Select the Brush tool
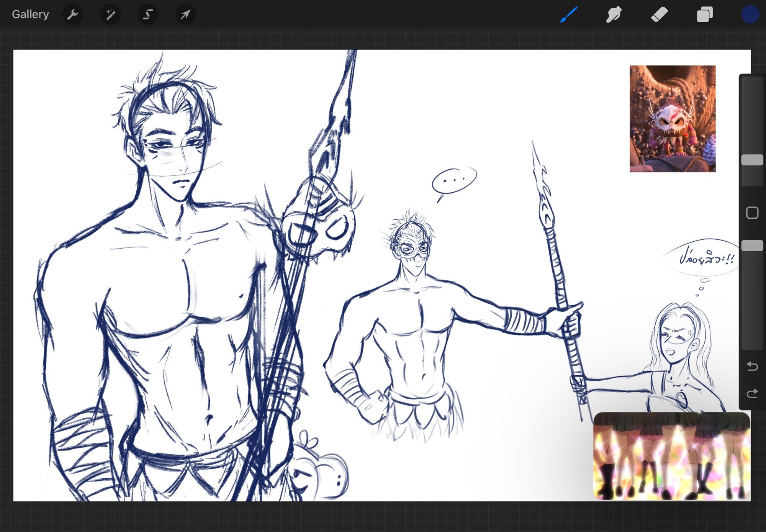The height and width of the screenshot is (532, 766). tap(568, 15)
